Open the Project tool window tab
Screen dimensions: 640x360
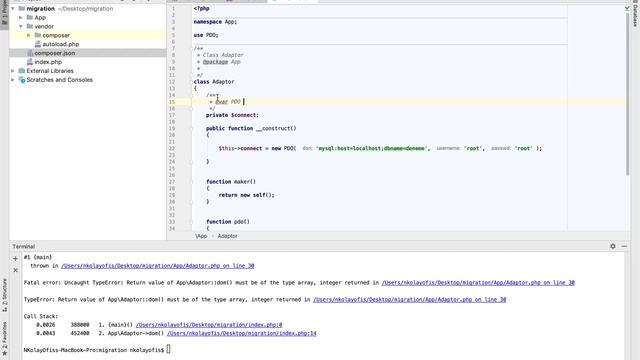tap(4, 12)
